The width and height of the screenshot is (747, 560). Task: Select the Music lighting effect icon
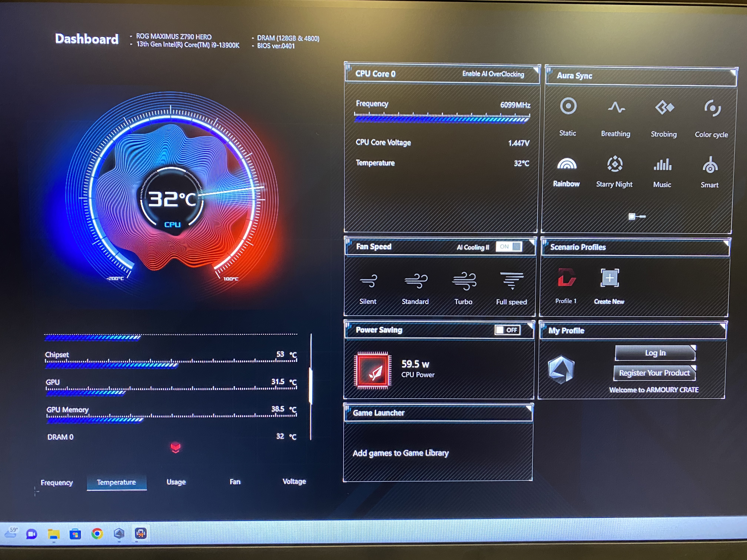coord(663,164)
